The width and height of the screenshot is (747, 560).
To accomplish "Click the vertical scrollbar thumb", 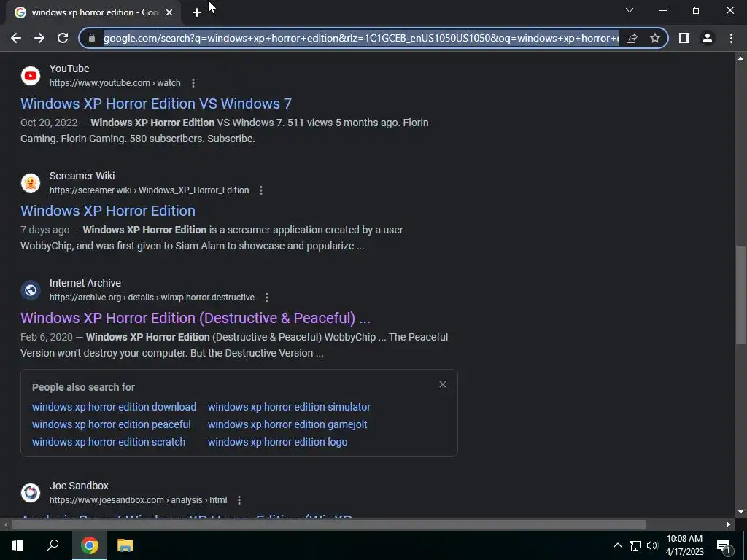I will tap(740, 295).
